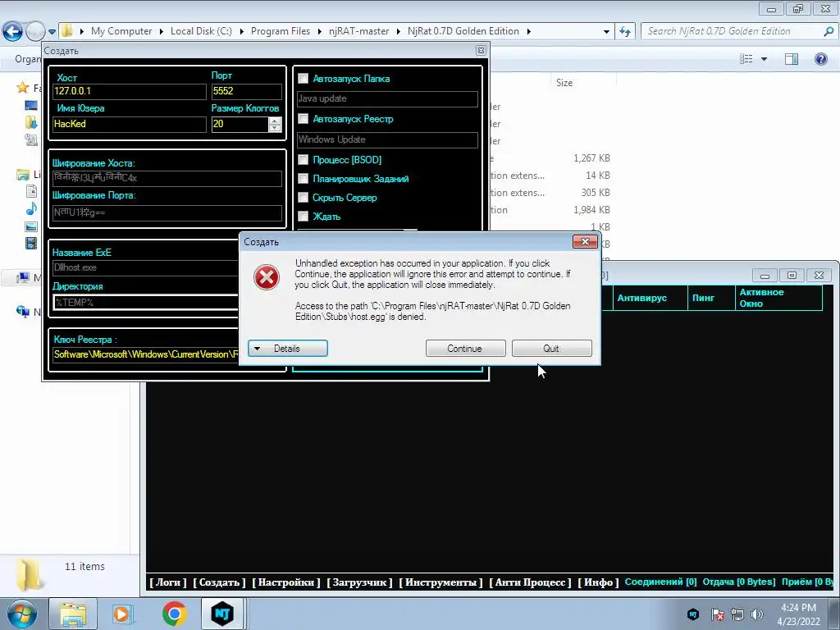The image size is (840, 630).
Task: Close the exception dialog with the red X
Action: click(x=585, y=242)
